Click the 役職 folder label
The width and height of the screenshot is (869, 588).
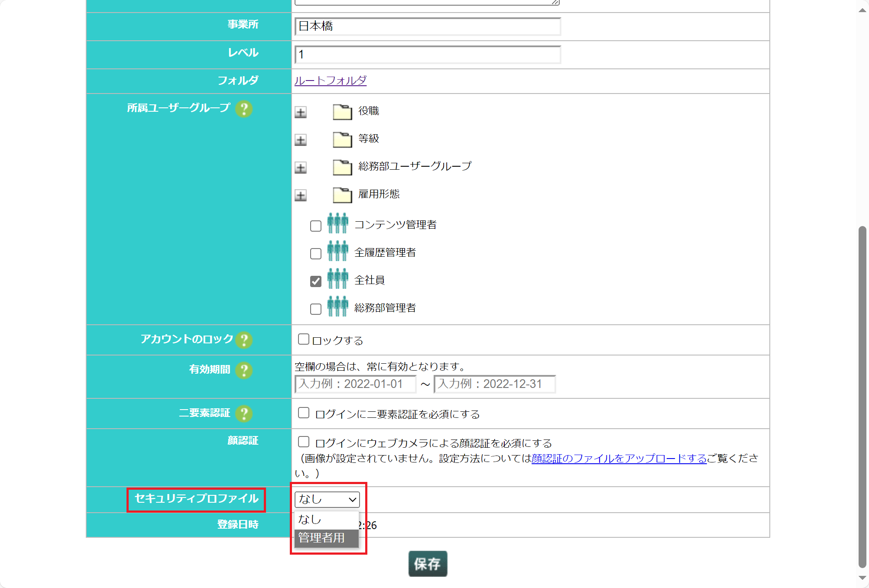(369, 111)
